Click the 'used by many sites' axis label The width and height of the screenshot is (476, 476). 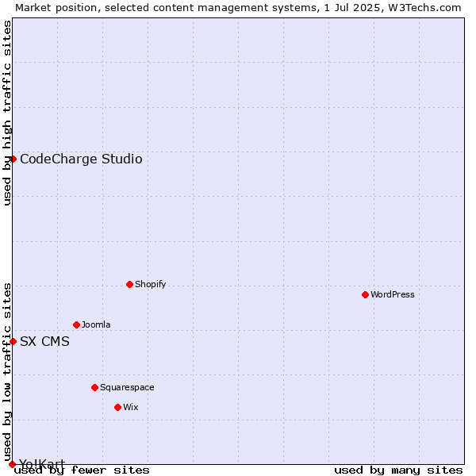[x=398, y=470]
